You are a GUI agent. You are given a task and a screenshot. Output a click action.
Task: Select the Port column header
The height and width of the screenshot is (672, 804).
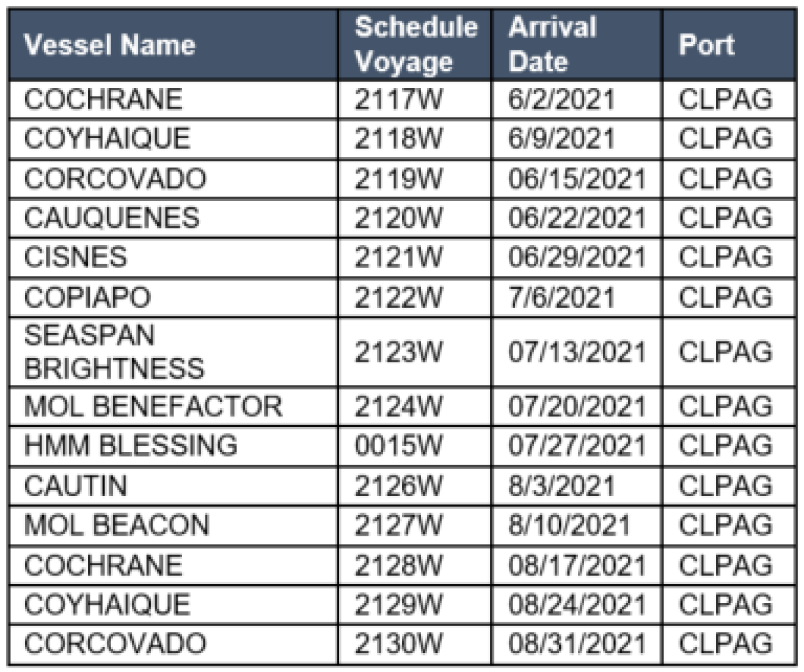pos(729,45)
